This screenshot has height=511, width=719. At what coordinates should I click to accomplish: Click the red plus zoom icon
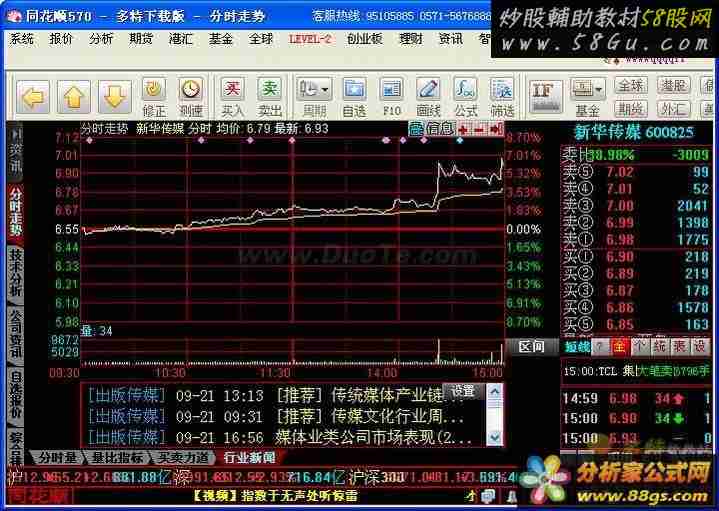coord(463,130)
